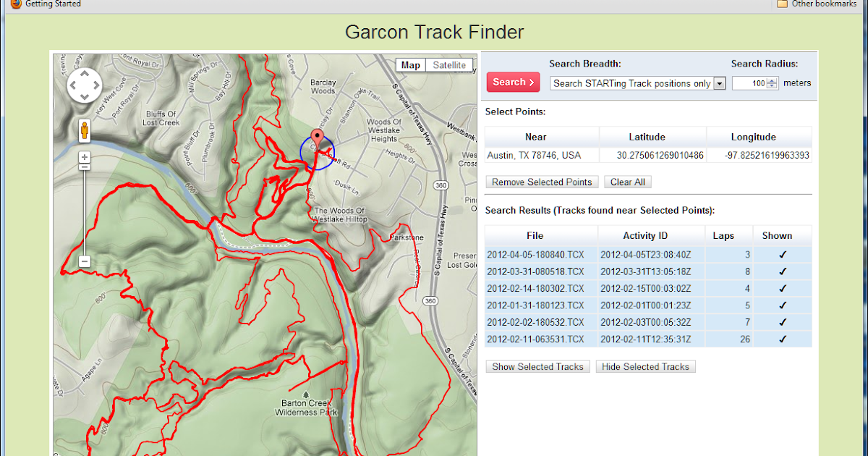Open the Search Breadth dropdown
Image resolution: width=868 pixels, height=456 pixels.
pos(719,83)
